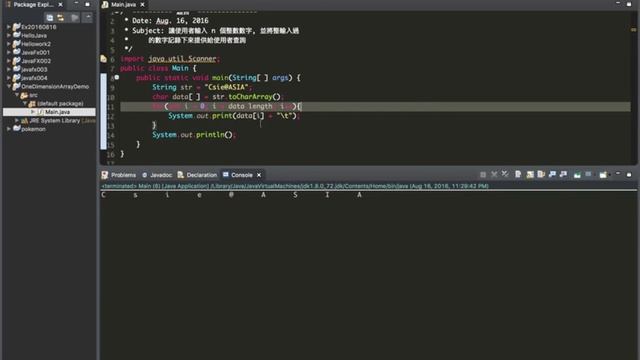Viewport: 640px width, 360px height.
Task: Open the Open Console dropdown arrow
Action: coord(609,175)
